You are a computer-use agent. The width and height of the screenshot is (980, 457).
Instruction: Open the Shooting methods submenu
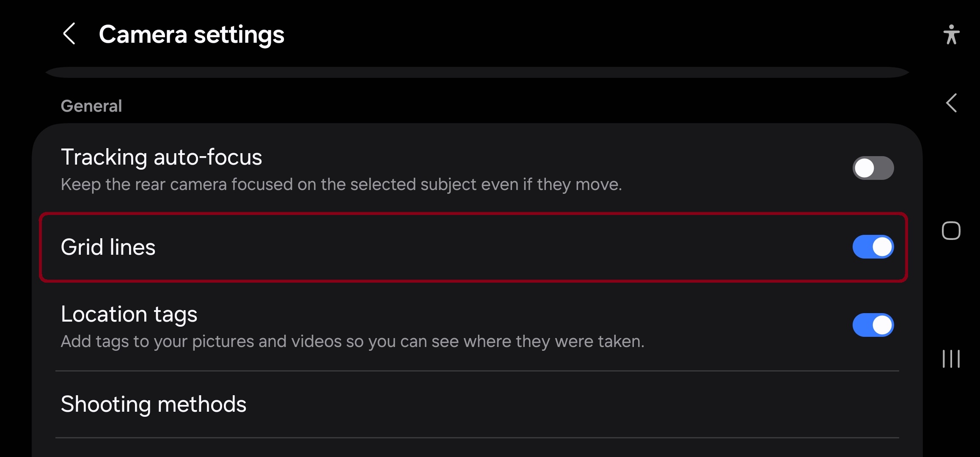(x=154, y=404)
